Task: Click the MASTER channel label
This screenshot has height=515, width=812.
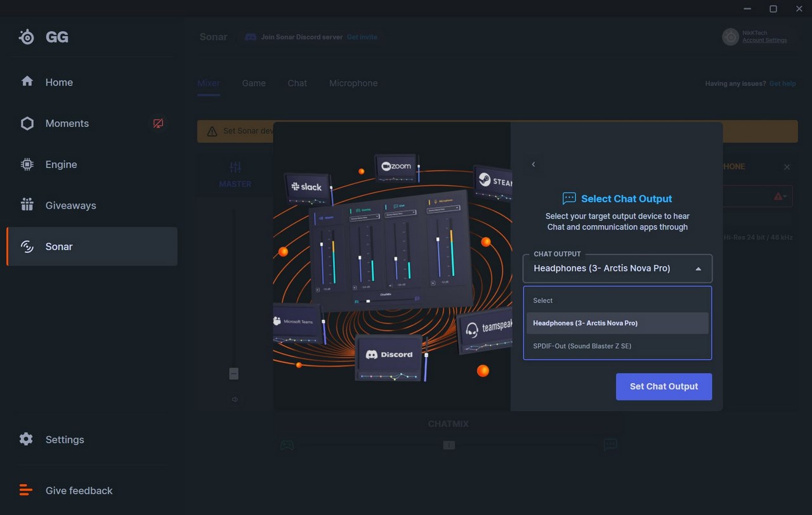Action: tap(235, 184)
